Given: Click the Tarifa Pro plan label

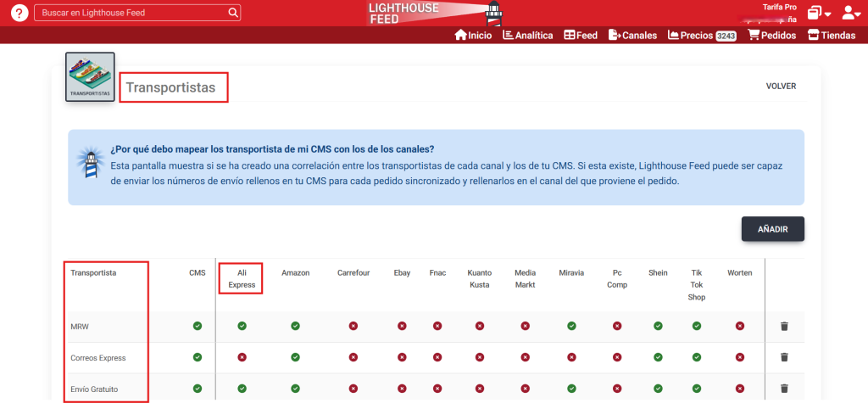Looking at the screenshot, I should point(780,7).
